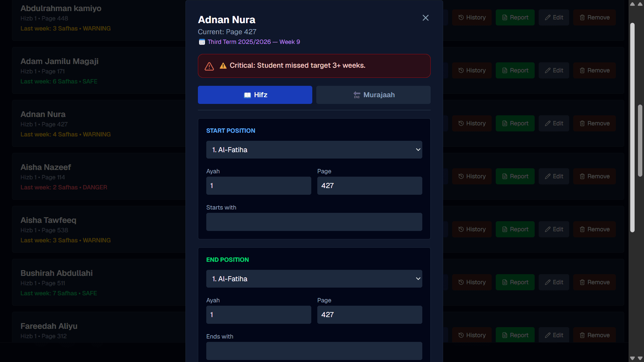
Task: Select the Aisha Tawfeeq student name
Action: click(x=48, y=220)
